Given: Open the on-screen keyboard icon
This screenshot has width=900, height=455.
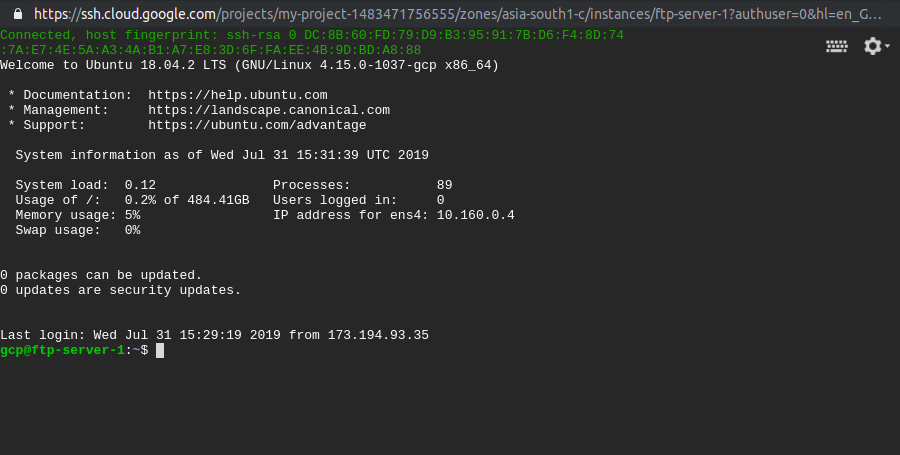Looking at the screenshot, I should pyautogui.click(x=836, y=46).
